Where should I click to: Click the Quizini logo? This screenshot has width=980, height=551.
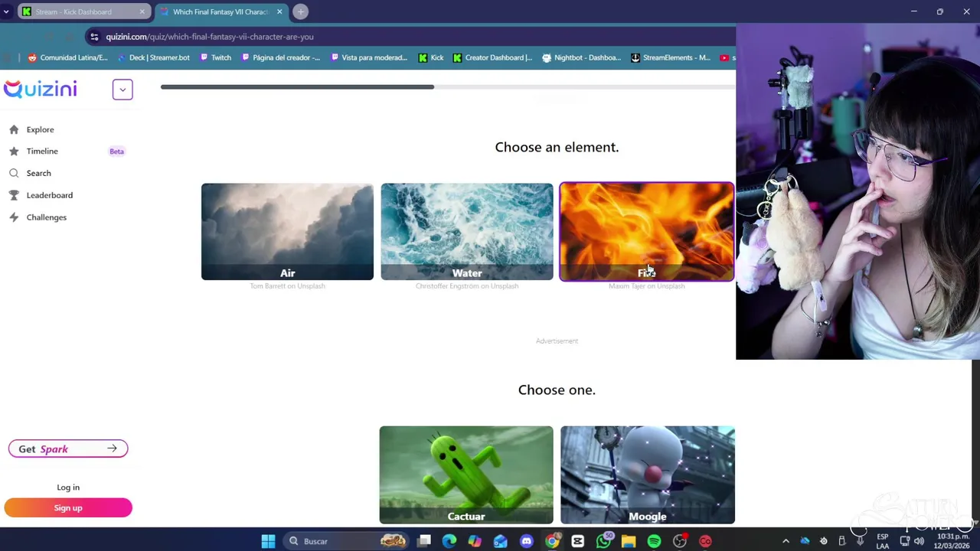(x=40, y=89)
